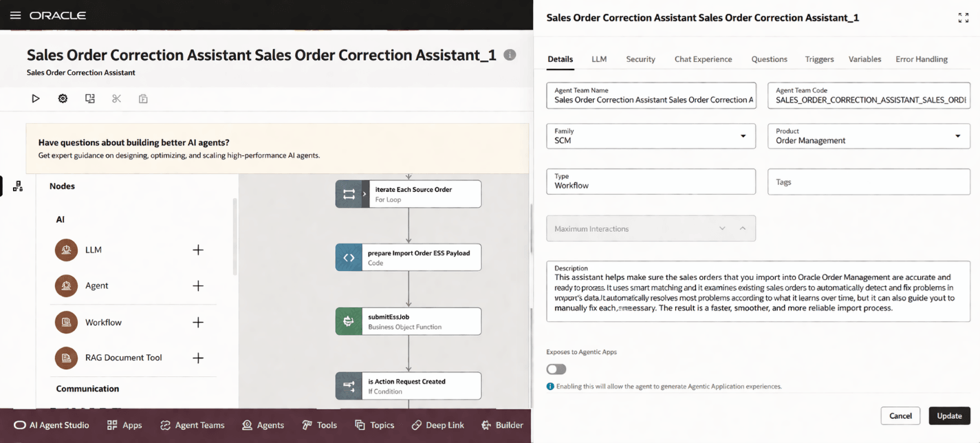
Task: Click the For Loop node icon
Action: pyautogui.click(x=348, y=194)
